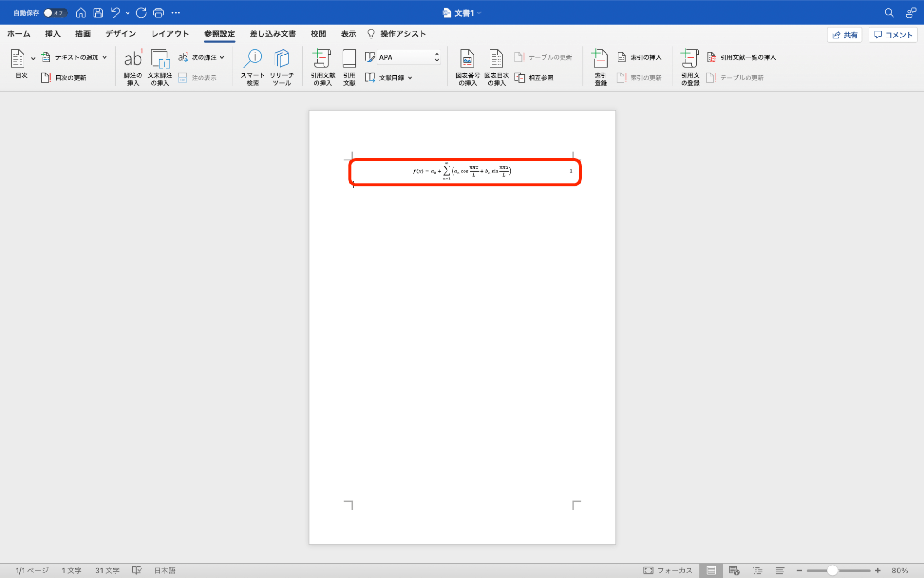Click the collaboration people icon
The height and width of the screenshot is (578, 924).
tap(911, 13)
